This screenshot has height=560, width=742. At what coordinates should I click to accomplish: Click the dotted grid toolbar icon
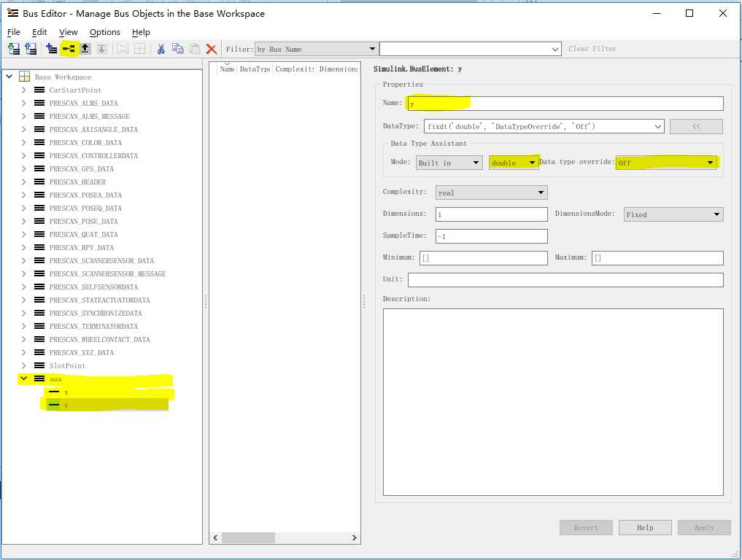click(123, 49)
